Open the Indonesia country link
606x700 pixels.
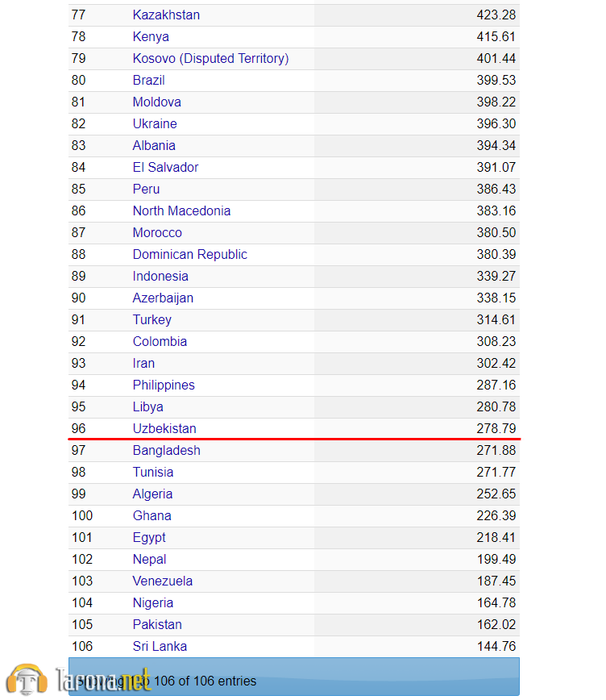(160, 277)
